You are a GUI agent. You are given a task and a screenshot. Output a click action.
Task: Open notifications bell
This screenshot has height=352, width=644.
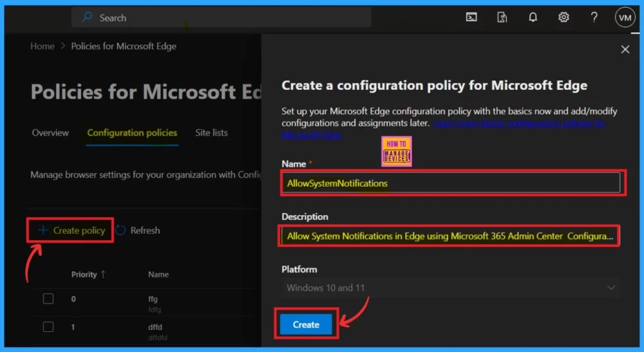(x=533, y=17)
